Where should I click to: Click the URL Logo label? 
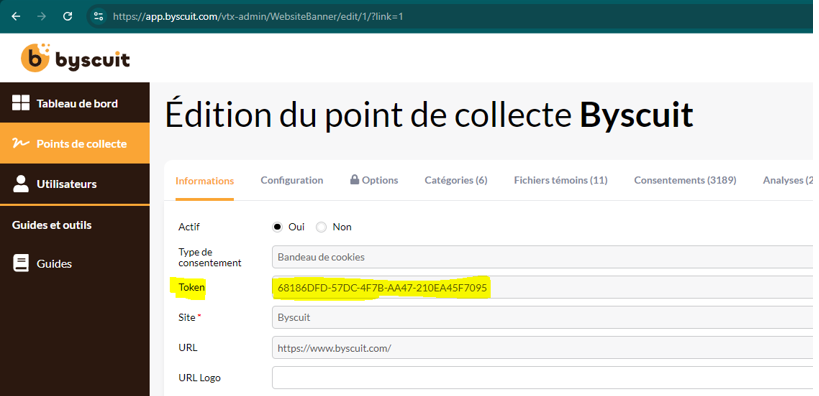point(200,378)
